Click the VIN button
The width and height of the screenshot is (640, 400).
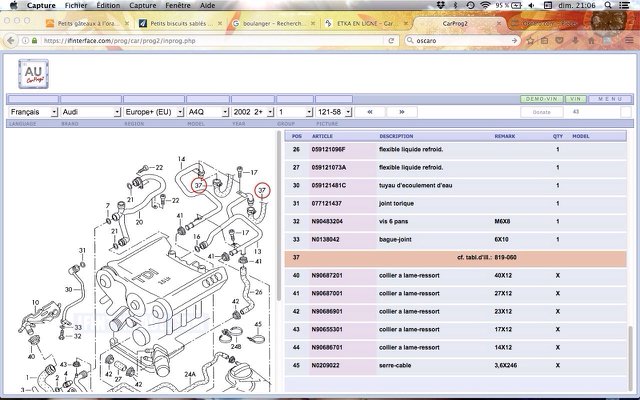[576, 99]
